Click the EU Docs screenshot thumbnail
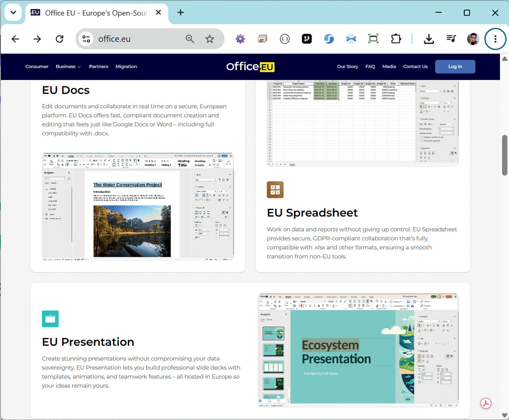This screenshot has width=509, height=420. pyautogui.click(x=138, y=207)
